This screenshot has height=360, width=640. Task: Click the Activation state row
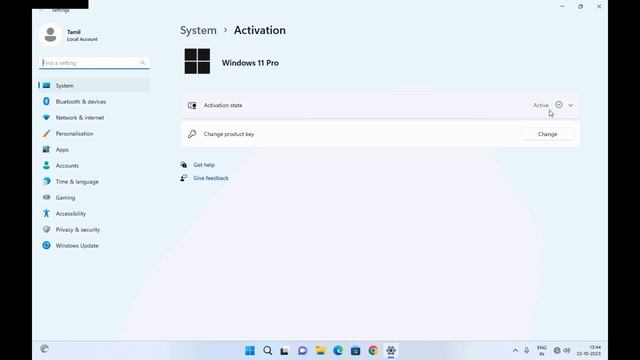coord(380,105)
